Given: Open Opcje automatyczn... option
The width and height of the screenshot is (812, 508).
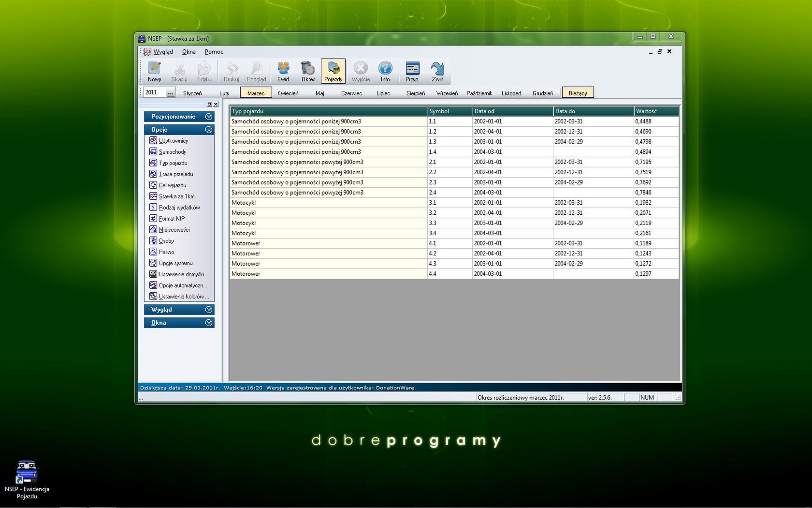Looking at the screenshot, I should point(178,285).
